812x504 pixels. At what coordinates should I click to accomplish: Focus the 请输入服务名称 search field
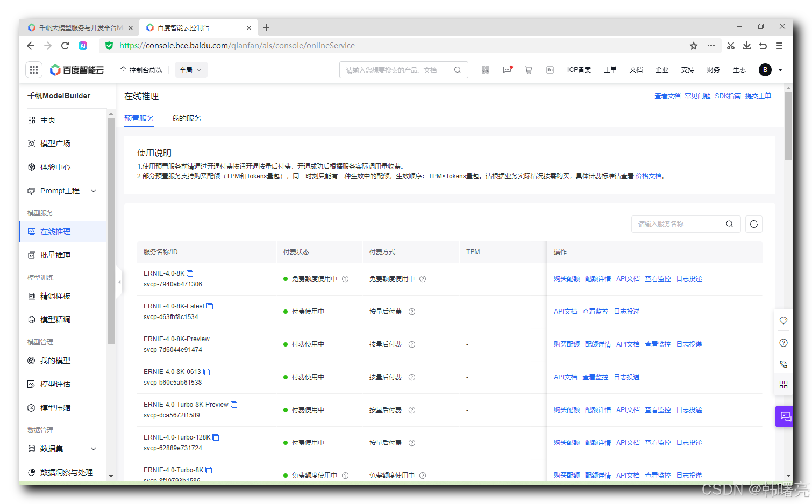(x=686, y=224)
